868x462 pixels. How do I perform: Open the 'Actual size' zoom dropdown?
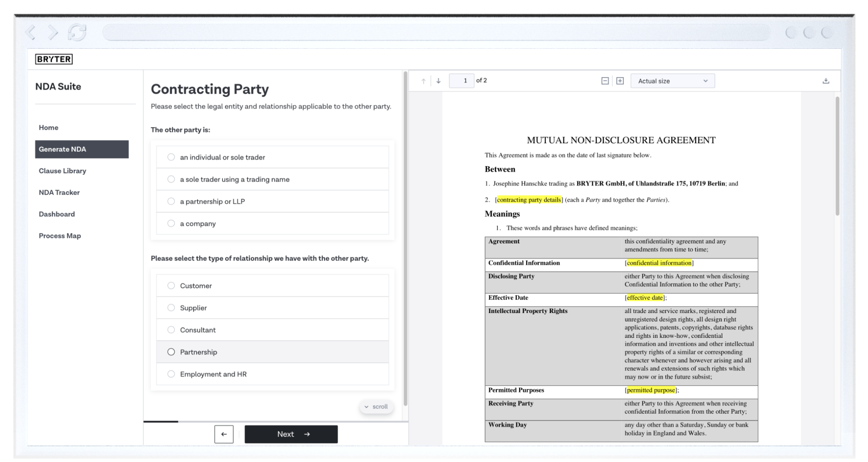(x=673, y=81)
